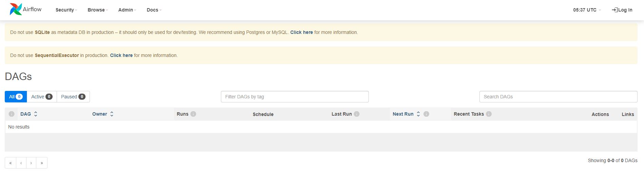
Task: Click the info icon beside Runs
Action: (193, 114)
